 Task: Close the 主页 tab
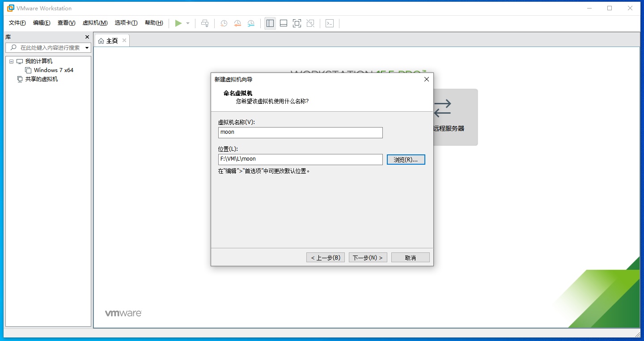click(124, 40)
